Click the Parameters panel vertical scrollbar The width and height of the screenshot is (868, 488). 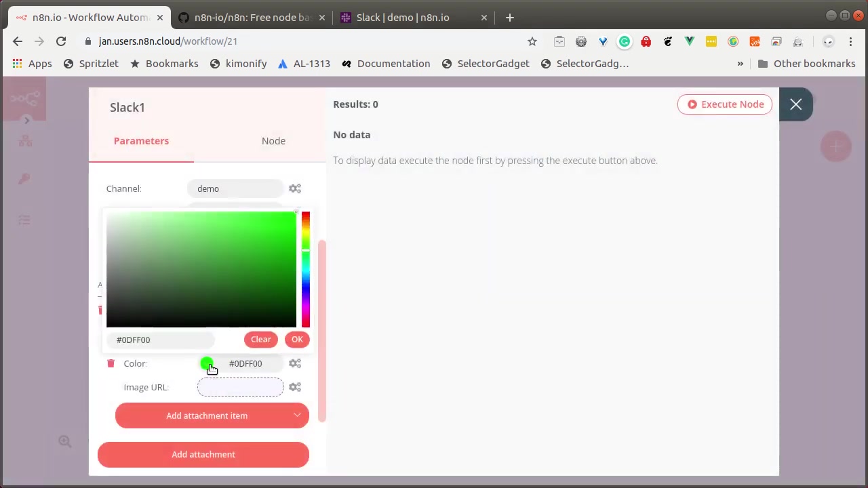(322, 331)
